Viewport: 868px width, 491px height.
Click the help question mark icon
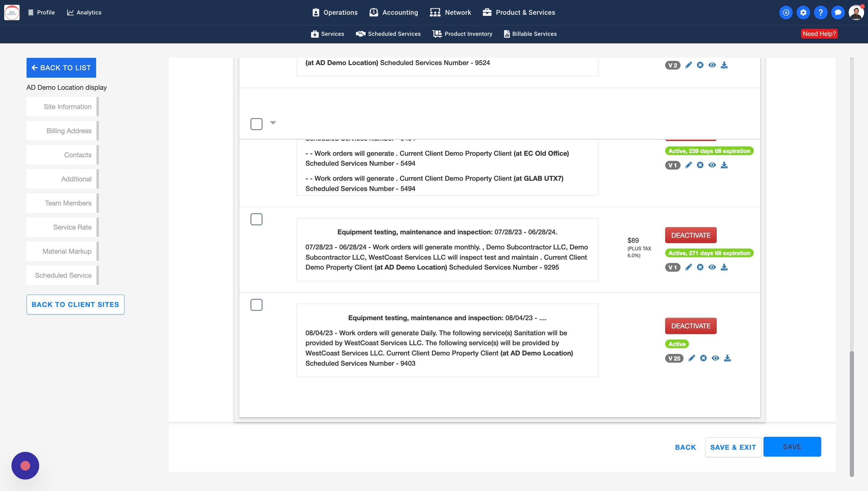tap(820, 12)
